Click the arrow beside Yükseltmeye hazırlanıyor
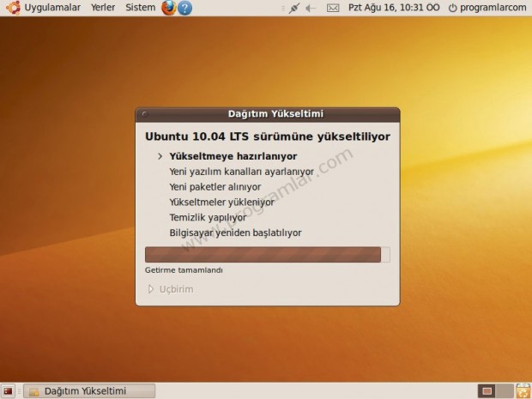 tap(160, 156)
